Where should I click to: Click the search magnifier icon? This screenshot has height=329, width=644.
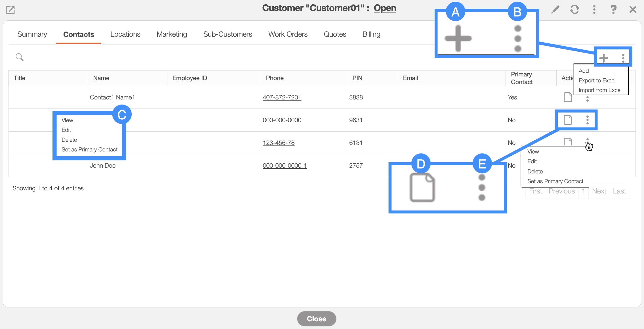click(x=19, y=57)
